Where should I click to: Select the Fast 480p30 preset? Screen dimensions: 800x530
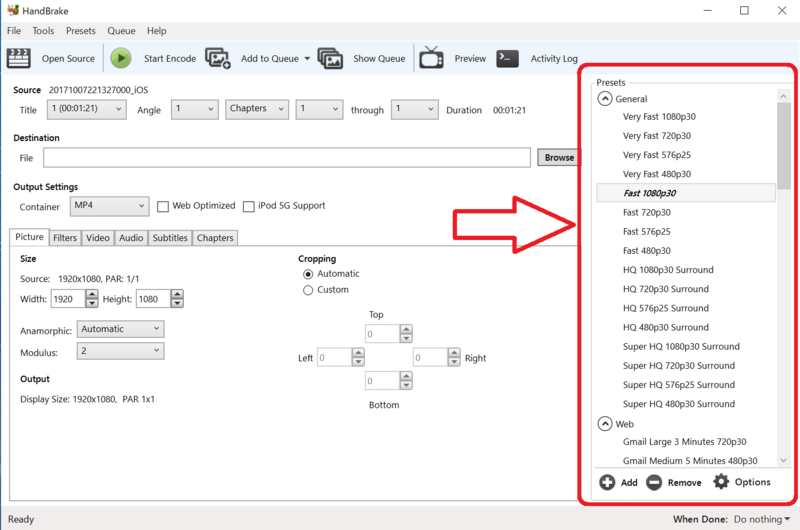[646, 250]
